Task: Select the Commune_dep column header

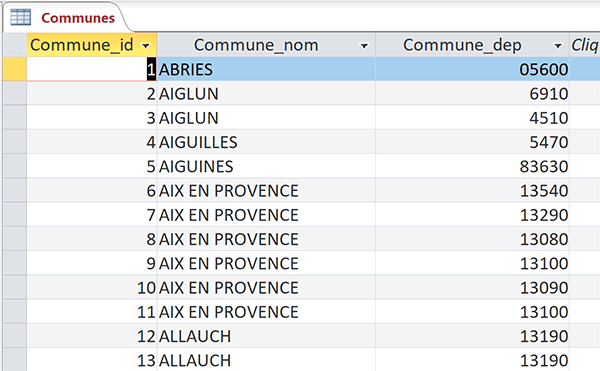Action: pos(472,45)
